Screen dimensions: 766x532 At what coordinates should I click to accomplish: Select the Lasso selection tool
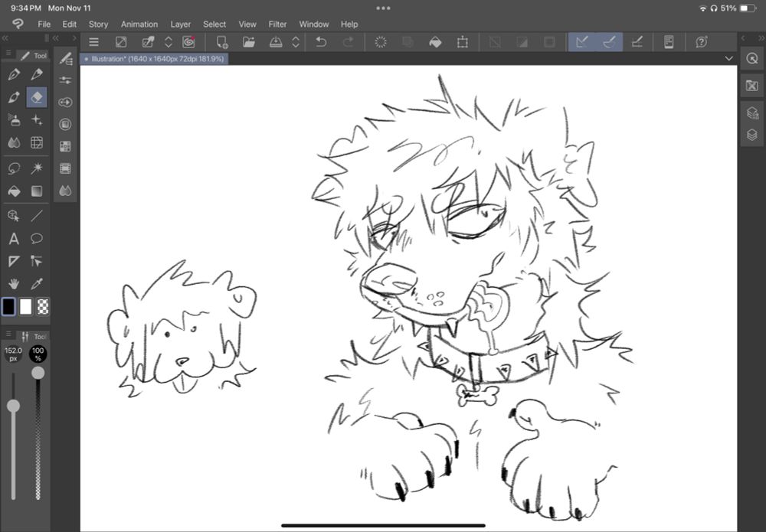pyautogui.click(x=14, y=168)
